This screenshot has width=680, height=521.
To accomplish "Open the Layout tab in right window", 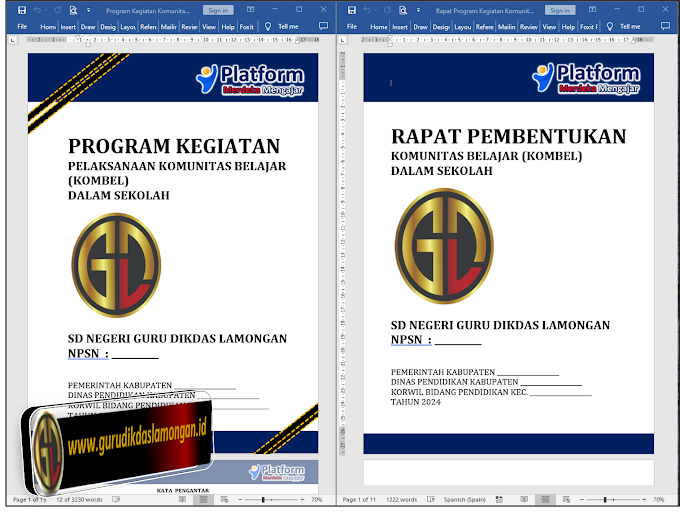I will pos(463,27).
